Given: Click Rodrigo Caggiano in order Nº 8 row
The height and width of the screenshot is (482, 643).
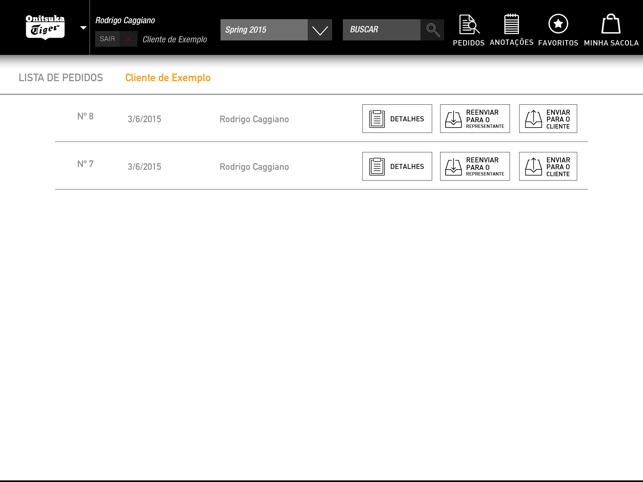Looking at the screenshot, I should (x=254, y=119).
